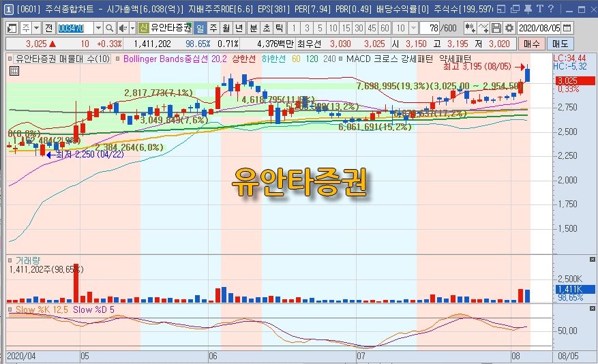This screenshot has height=364, width=598.
Task: Set interval to 30
Action: (359, 28)
